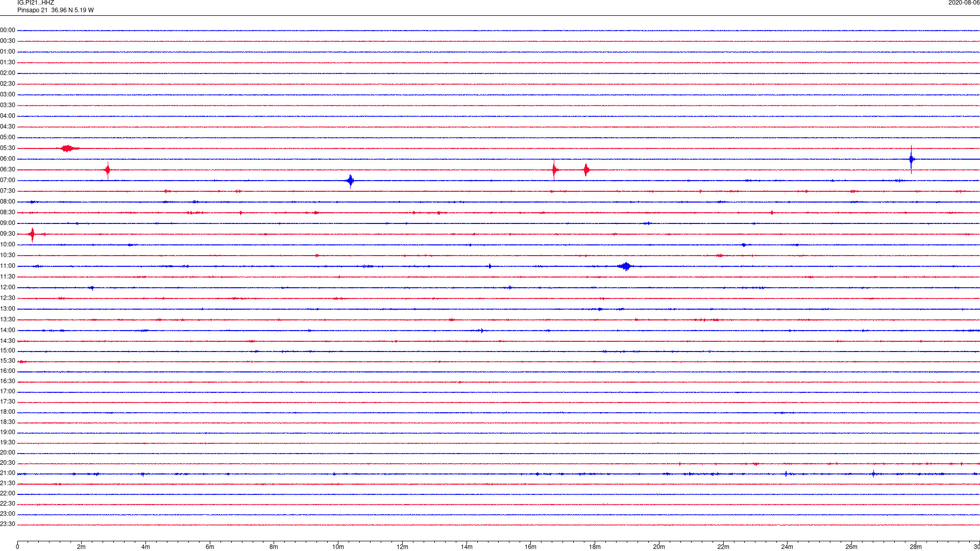Select the 15:30 trace time label

[8, 361]
